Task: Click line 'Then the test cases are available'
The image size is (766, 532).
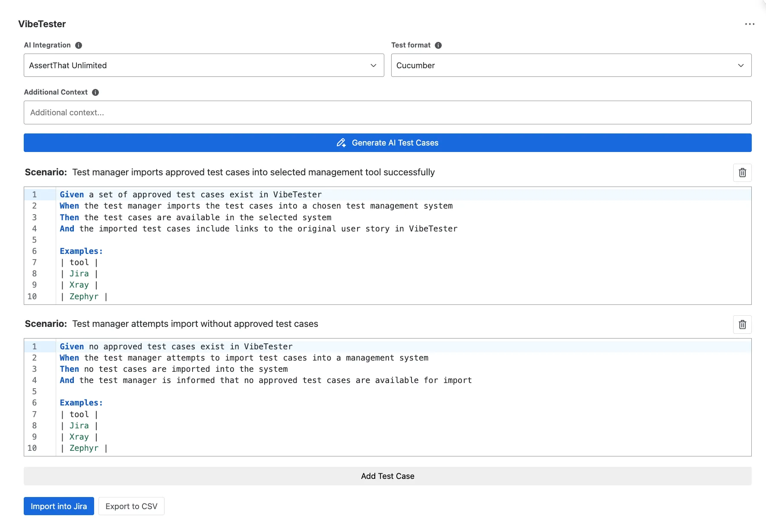Action: (196, 218)
